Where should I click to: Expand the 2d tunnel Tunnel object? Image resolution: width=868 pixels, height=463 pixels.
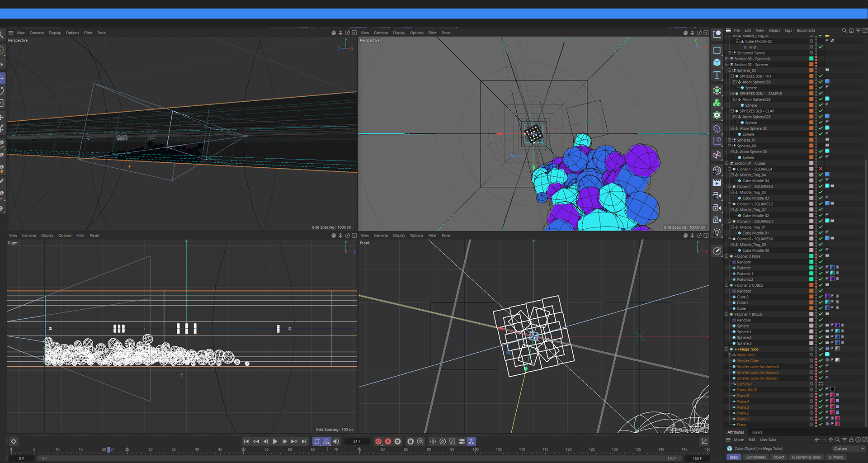coord(729,53)
